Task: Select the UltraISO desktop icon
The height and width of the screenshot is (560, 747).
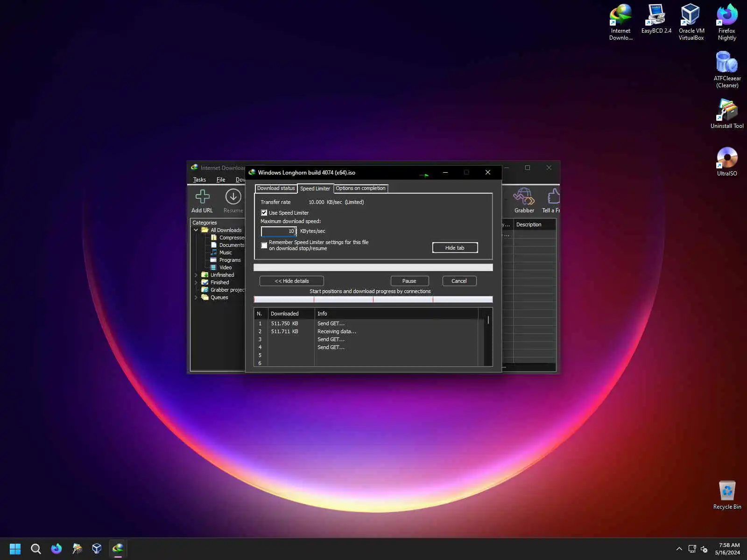Action: tap(727, 161)
